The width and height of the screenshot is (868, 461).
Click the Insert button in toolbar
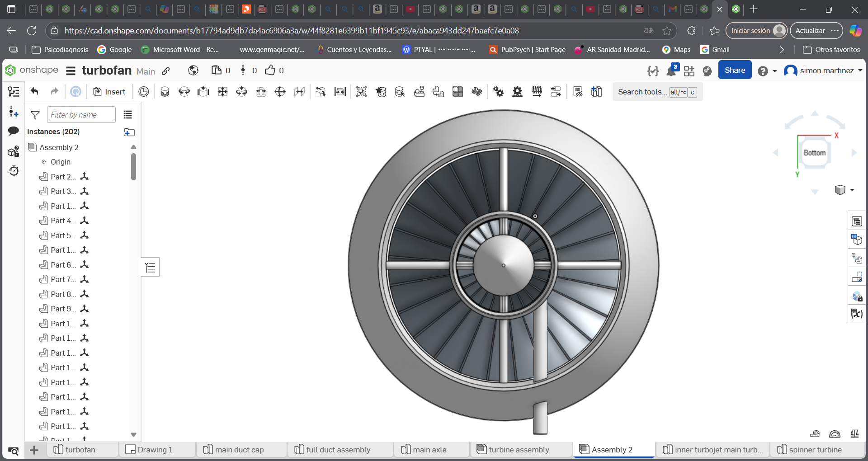[x=109, y=92]
